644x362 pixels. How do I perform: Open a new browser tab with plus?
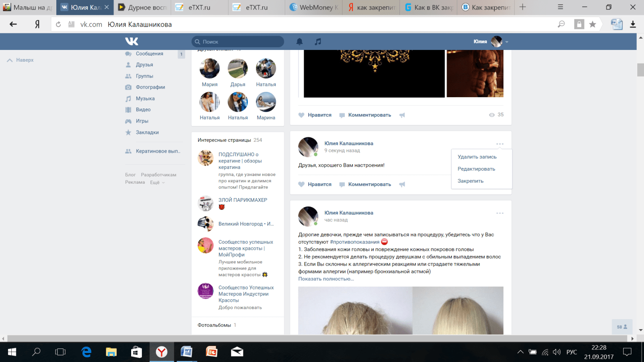point(523,7)
